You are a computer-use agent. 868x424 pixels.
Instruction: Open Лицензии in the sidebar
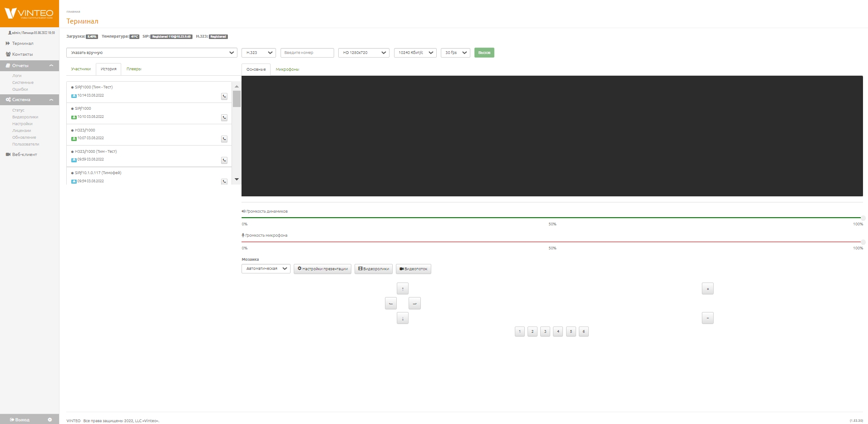coord(22,131)
